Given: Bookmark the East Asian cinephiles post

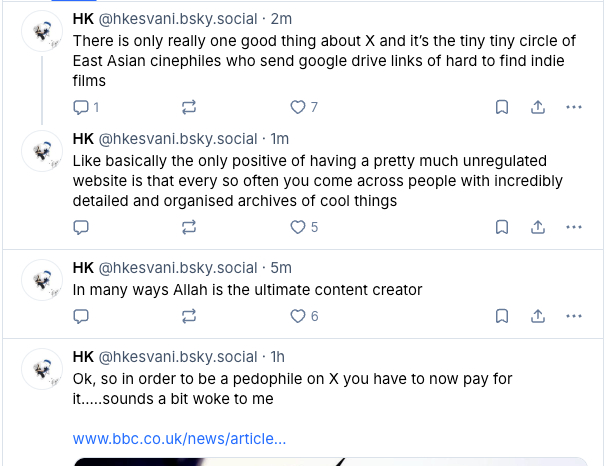Looking at the screenshot, I should (502, 107).
